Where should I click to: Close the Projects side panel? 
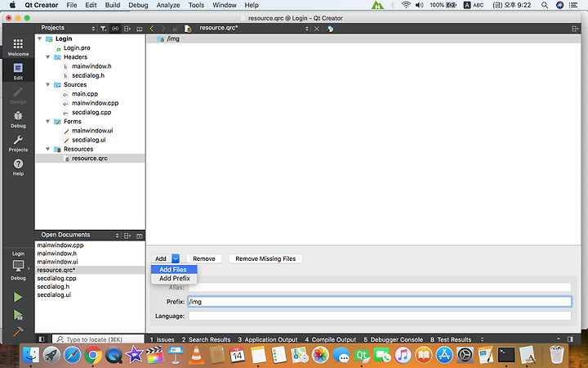tap(139, 29)
